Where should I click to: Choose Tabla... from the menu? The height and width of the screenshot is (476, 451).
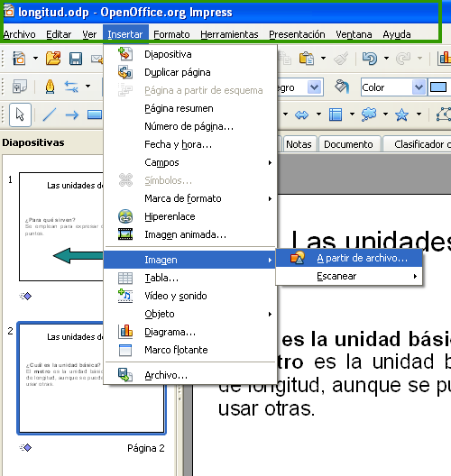point(190,278)
